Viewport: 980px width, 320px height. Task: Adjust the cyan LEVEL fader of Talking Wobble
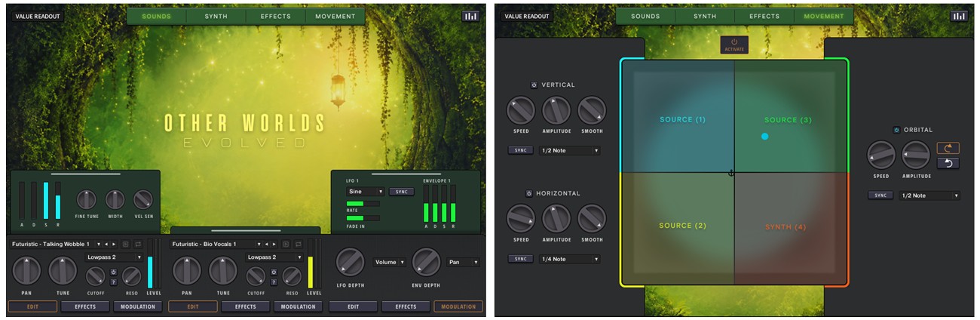[150, 264]
